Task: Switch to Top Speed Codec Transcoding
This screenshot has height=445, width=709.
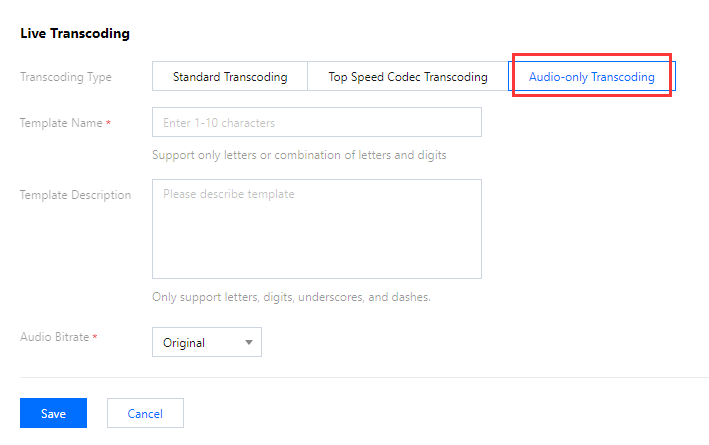Action: tap(407, 77)
